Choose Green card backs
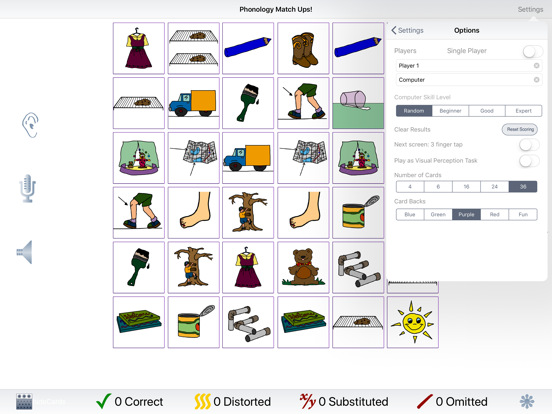The height and width of the screenshot is (414, 552). [438, 214]
